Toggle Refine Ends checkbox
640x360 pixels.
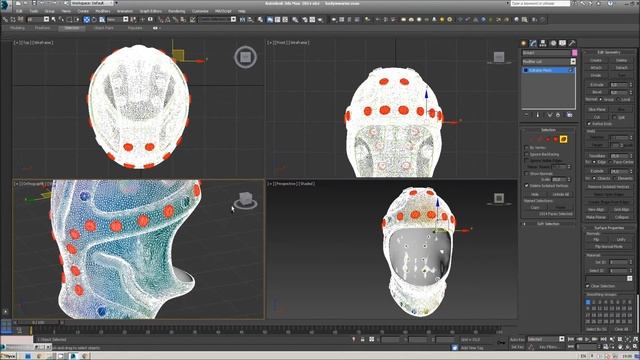click(x=589, y=123)
